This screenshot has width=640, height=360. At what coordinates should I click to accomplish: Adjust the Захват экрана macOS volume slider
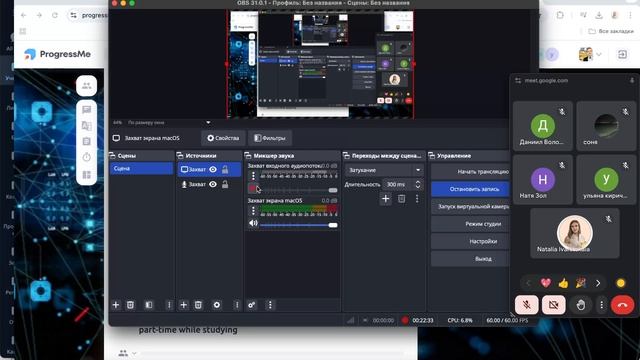coord(298,225)
